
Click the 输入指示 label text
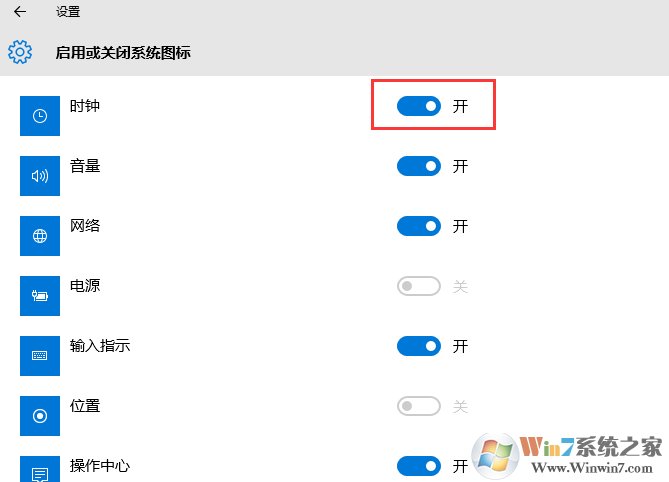(x=100, y=346)
